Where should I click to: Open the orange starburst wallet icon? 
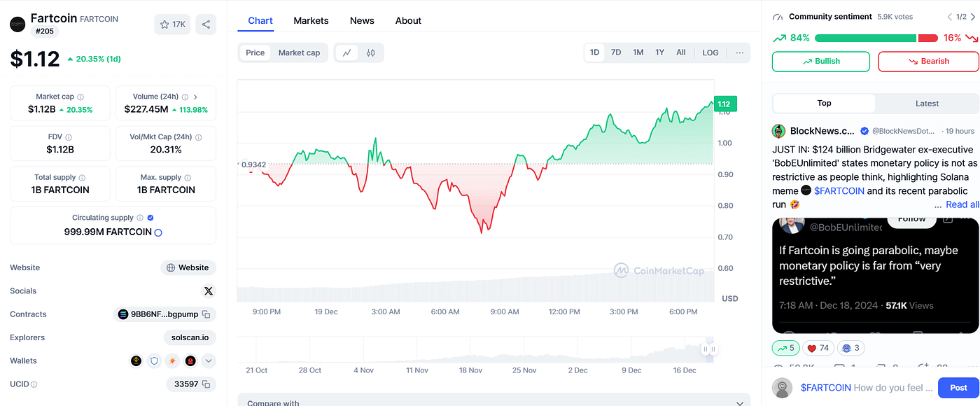[x=172, y=361]
